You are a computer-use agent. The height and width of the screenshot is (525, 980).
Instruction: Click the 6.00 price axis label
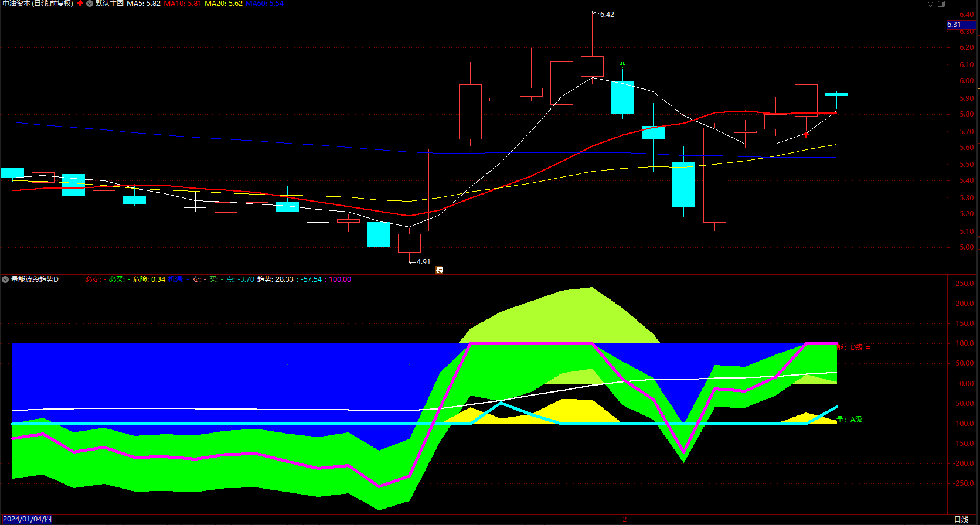click(x=967, y=81)
